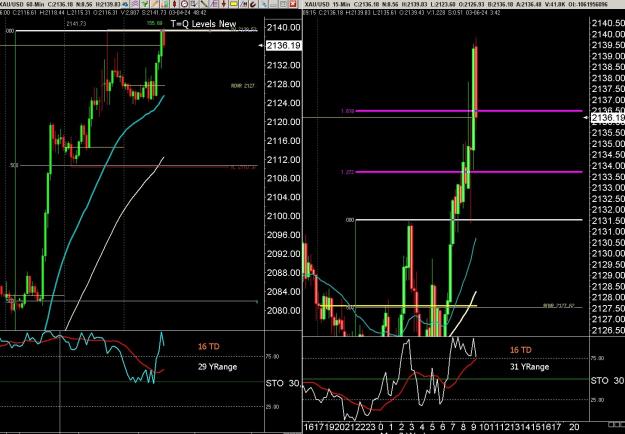Click the red and green bars icon

tap(165, 4)
